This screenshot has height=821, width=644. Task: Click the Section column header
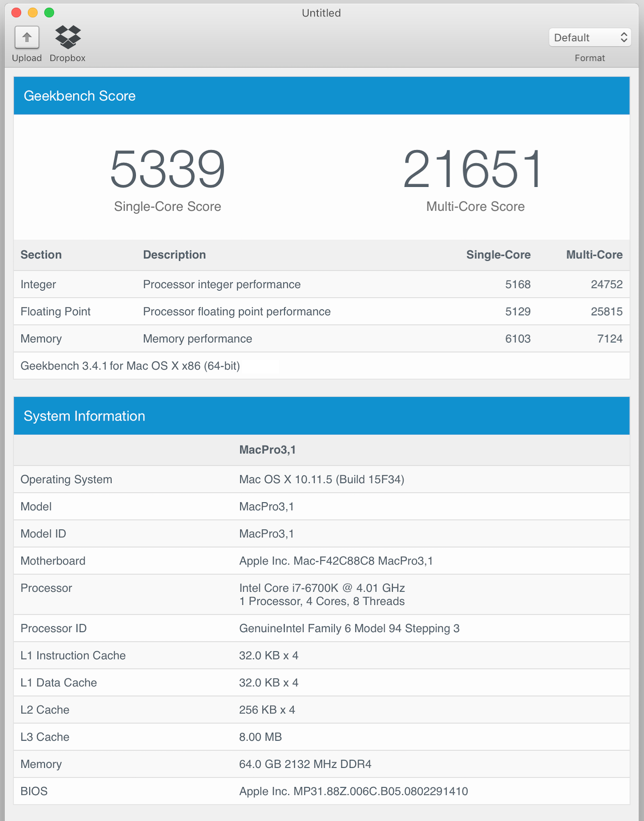41,255
